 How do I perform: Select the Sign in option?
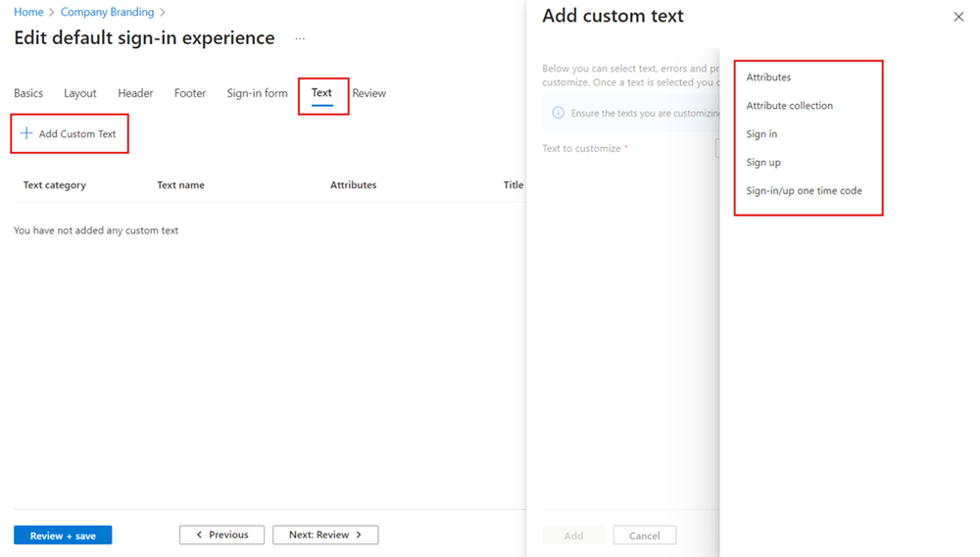761,133
